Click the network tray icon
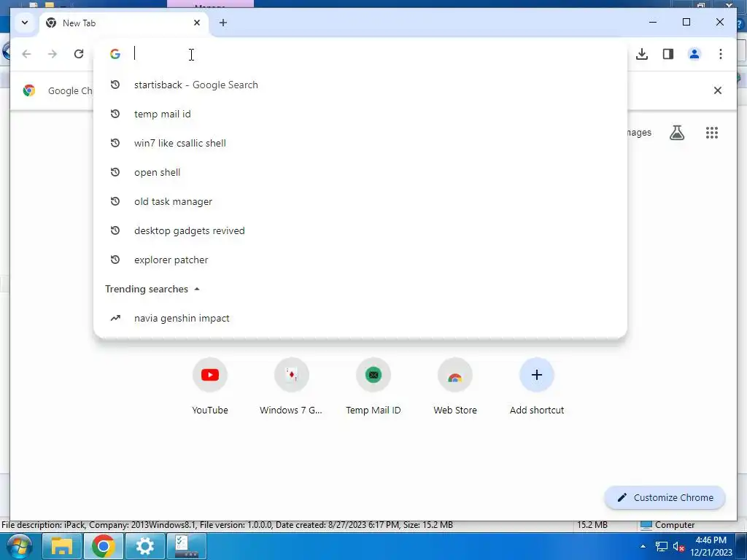Viewport: 747px width, 560px height. [661, 546]
